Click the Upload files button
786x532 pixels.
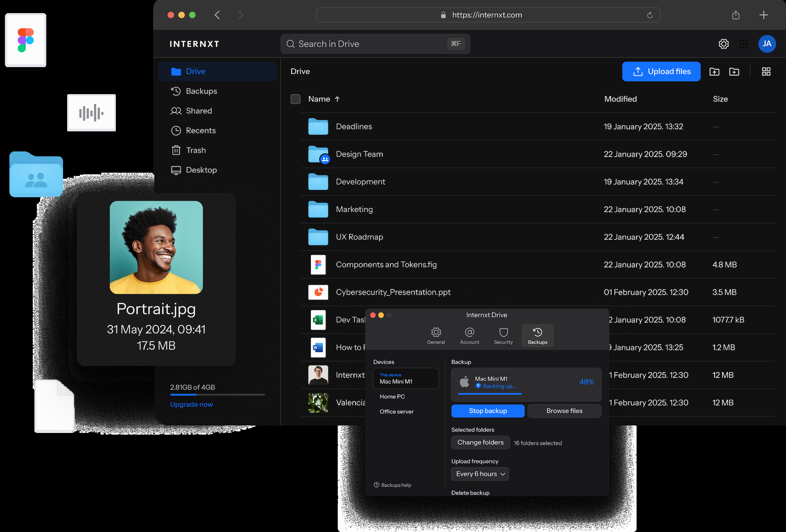click(661, 71)
